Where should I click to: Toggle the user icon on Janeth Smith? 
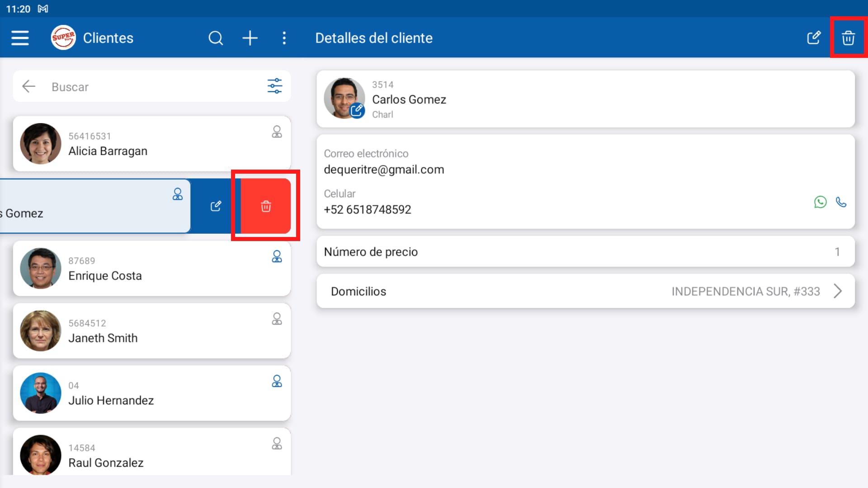[277, 319]
